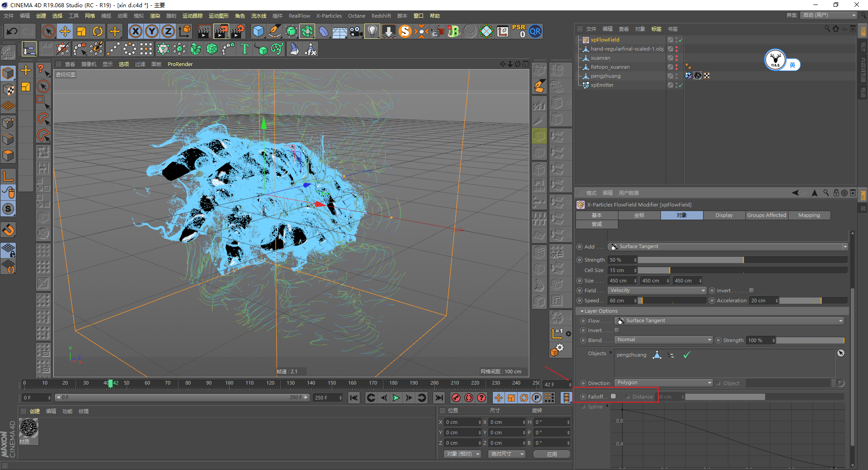Open the Flow Surface Tangent dropdown

click(729, 321)
